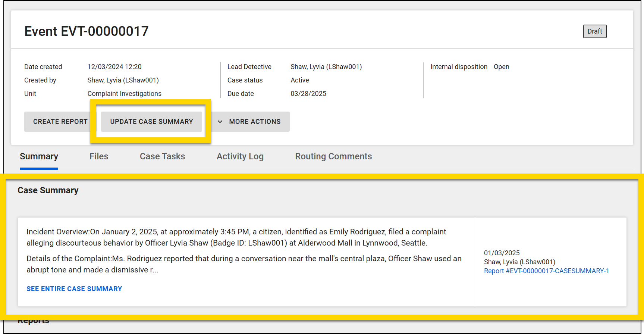644x334 pixels.
Task: Click the Complaint Investigations unit value
Action: [124, 94]
